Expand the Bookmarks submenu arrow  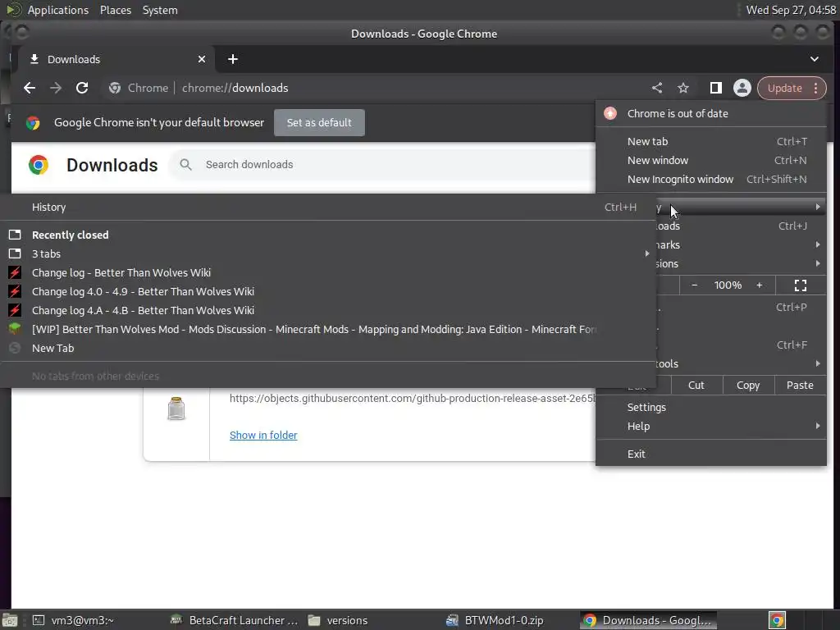click(818, 244)
